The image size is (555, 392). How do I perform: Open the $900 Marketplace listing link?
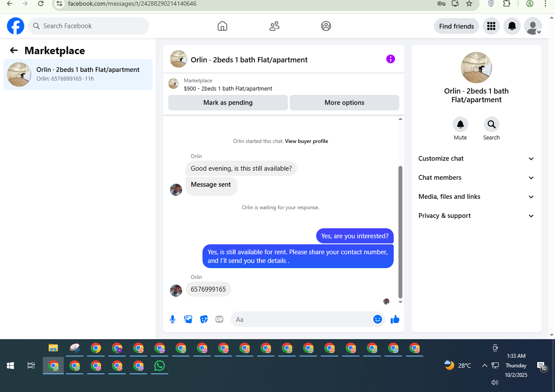(228, 88)
